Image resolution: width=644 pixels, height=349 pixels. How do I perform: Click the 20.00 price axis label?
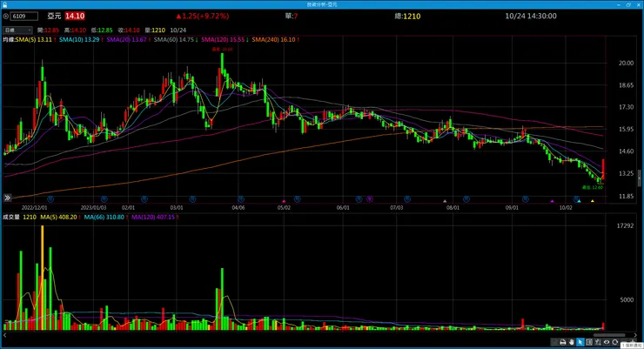[x=626, y=64]
